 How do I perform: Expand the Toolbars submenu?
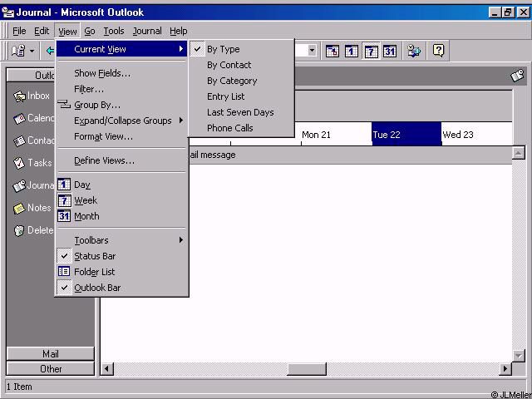coord(122,240)
